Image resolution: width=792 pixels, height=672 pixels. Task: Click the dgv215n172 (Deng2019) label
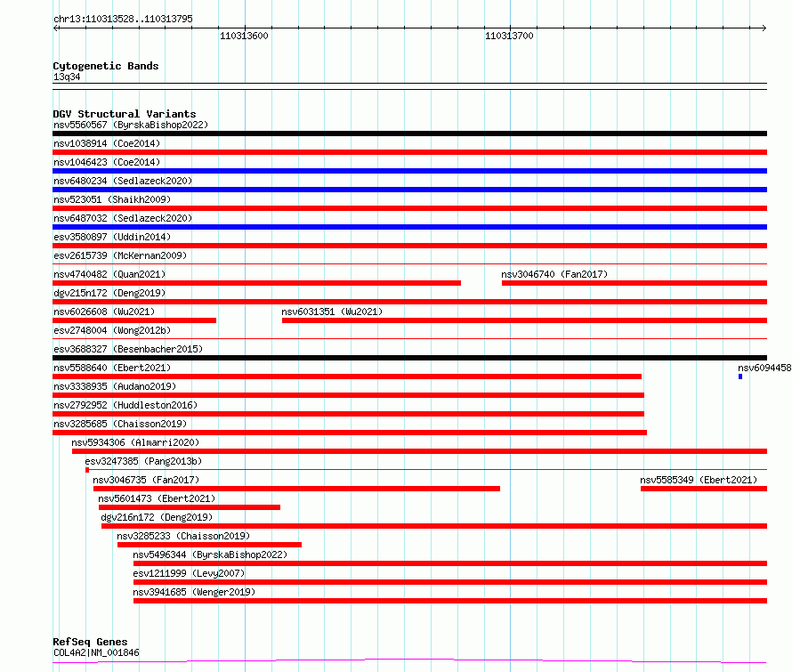click(x=109, y=293)
